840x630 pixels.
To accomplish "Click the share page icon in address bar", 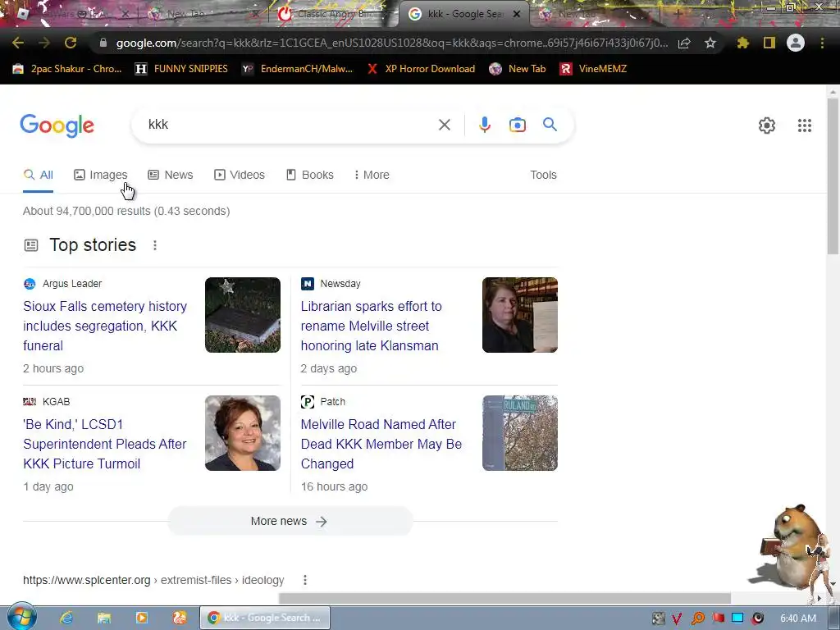I will (x=684, y=43).
